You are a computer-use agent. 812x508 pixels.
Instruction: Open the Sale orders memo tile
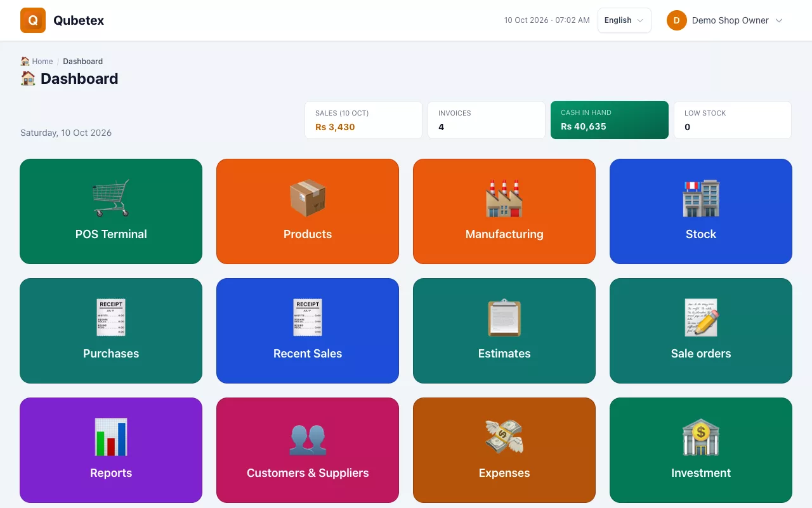[701, 331]
